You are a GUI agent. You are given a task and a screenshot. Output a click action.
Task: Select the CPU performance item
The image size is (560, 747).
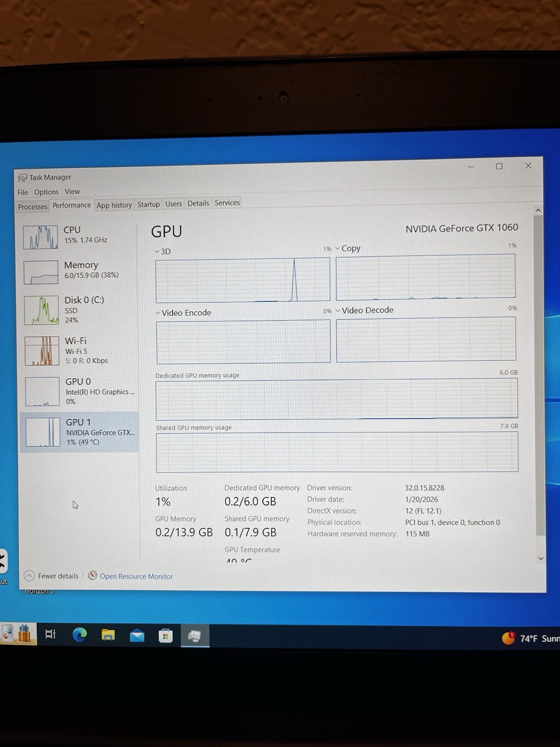[79, 236]
